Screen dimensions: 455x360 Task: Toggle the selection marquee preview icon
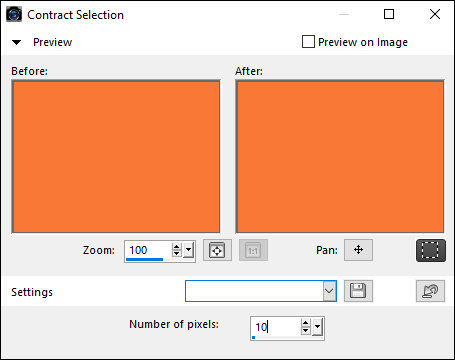(430, 250)
